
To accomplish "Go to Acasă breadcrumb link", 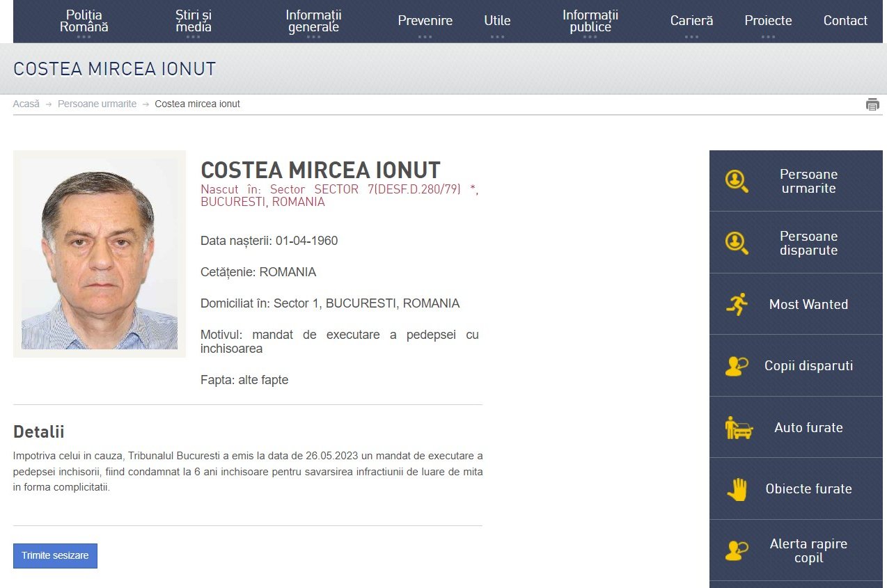I will [x=26, y=104].
